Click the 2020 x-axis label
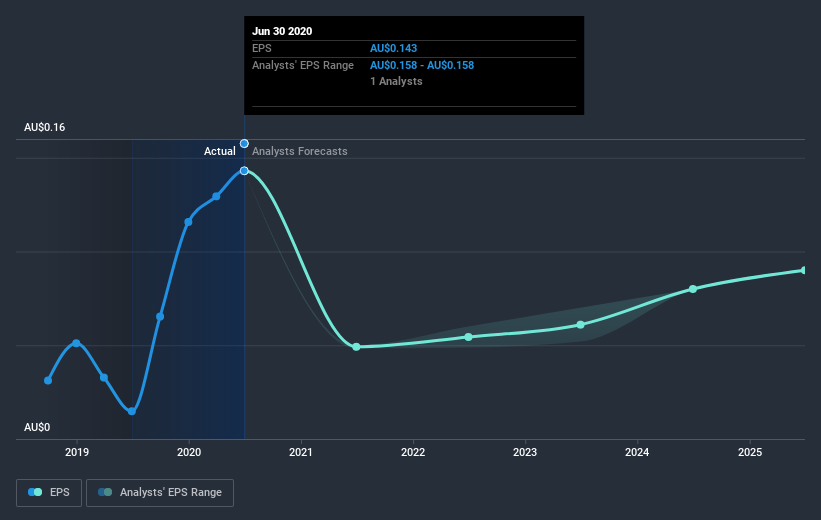821x520 pixels. (x=189, y=452)
